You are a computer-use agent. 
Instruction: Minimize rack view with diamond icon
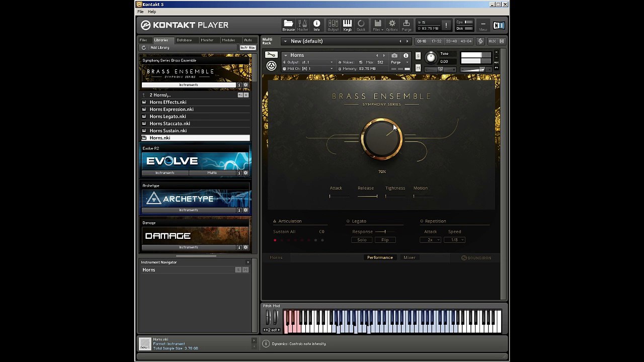pyautogui.click(x=480, y=41)
